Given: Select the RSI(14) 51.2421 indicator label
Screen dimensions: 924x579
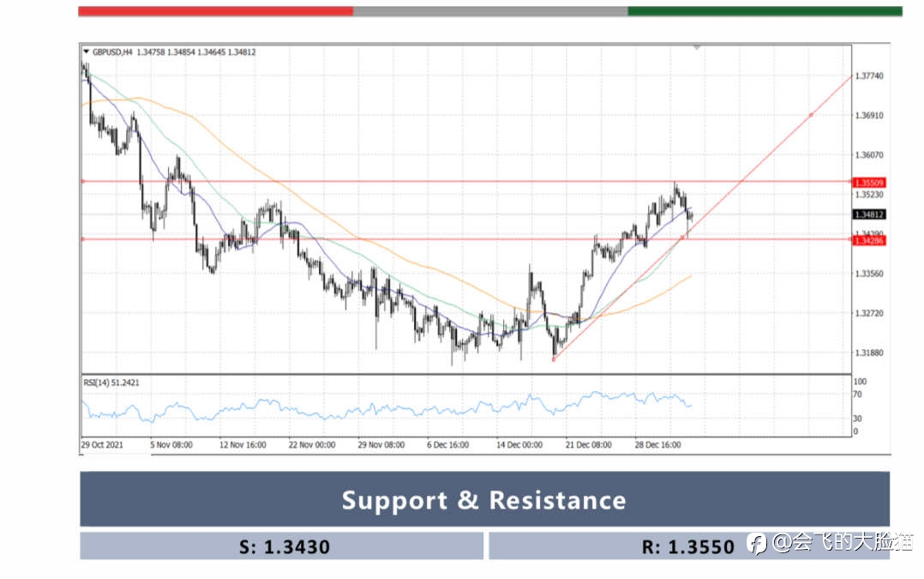Looking at the screenshot, I should pos(111,383).
